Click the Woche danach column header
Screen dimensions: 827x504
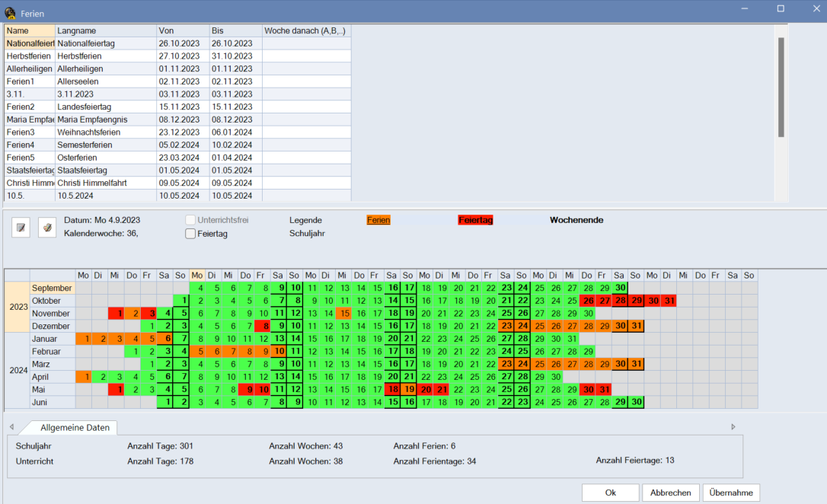pos(306,30)
